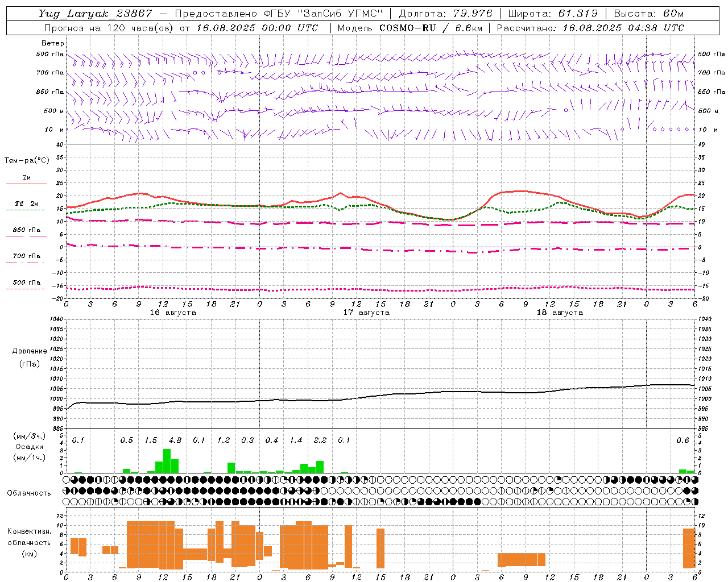Click the 3-hour precipitation value 1.4
The width and height of the screenshot is (728, 582).
tap(296, 440)
